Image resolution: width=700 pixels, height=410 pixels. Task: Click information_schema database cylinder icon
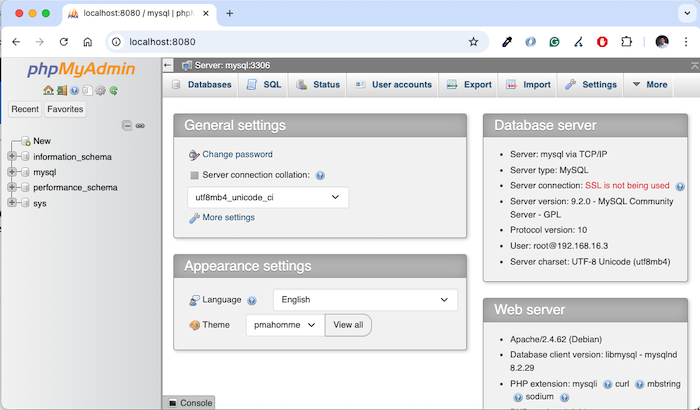click(x=25, y=157)
